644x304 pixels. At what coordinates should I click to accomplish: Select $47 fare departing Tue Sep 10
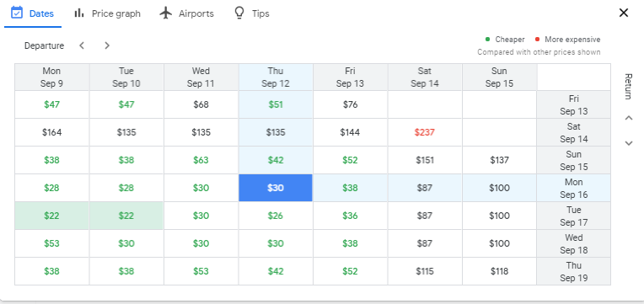(x=126, y=104)
